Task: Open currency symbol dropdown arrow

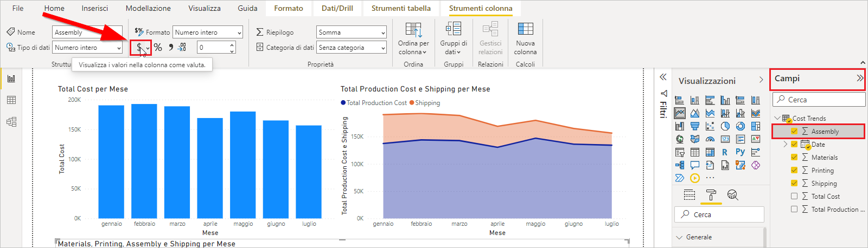Action: [148, 48]
